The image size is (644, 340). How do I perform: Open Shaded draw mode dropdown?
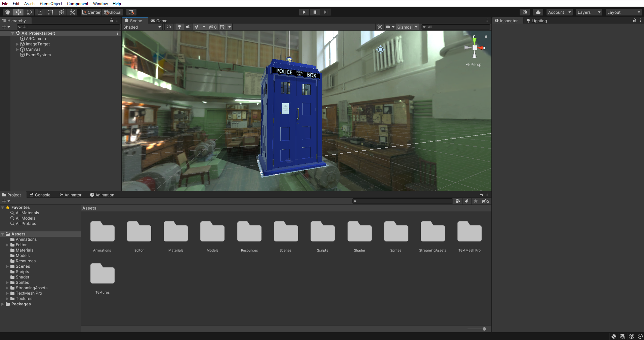click(142, 27)
